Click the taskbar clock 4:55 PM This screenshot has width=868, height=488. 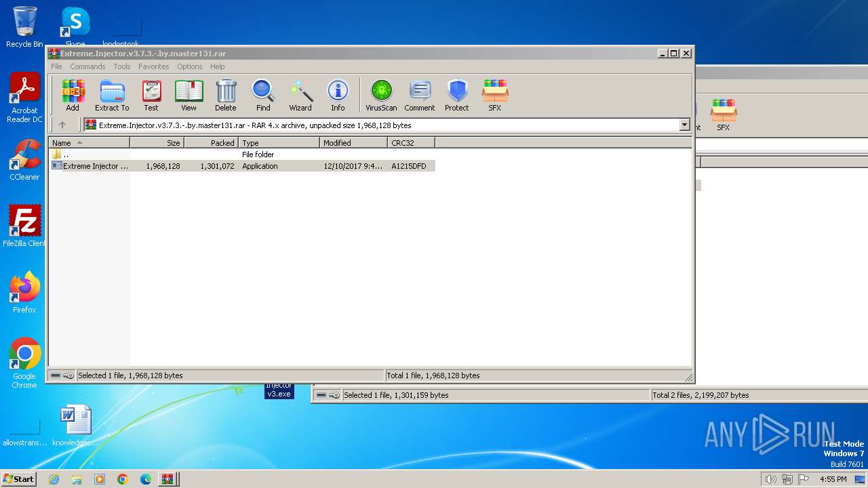833,479
